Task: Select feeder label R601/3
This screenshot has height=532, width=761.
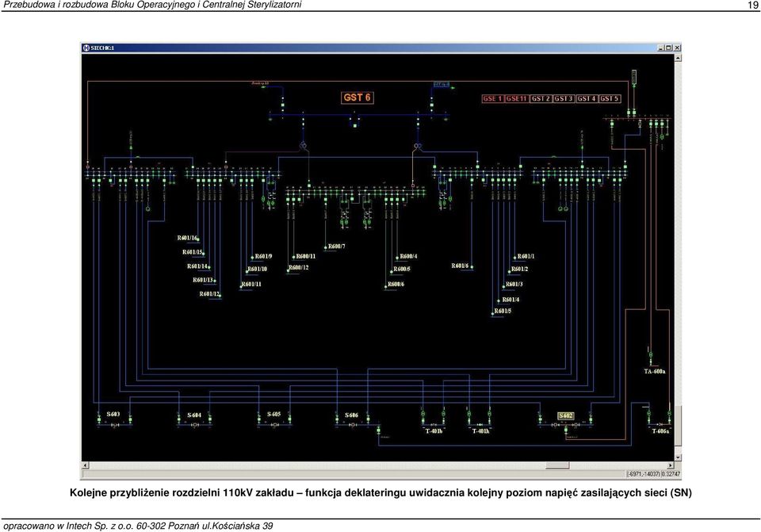Action: [514, 284]
